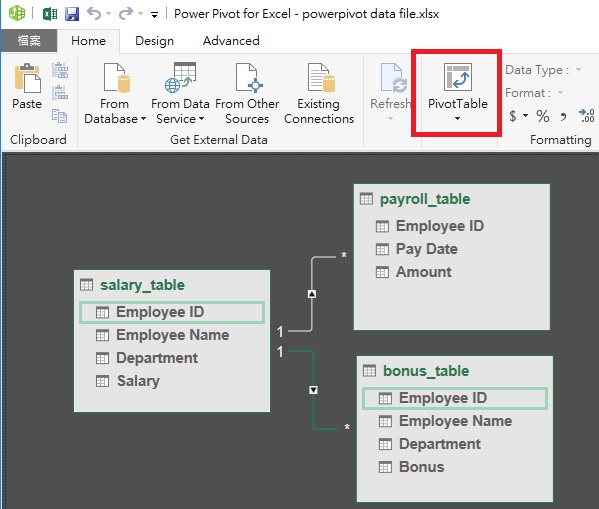
Task: Open Customize Quick Access Toolbar arrow
Action: tap(154, 15)
